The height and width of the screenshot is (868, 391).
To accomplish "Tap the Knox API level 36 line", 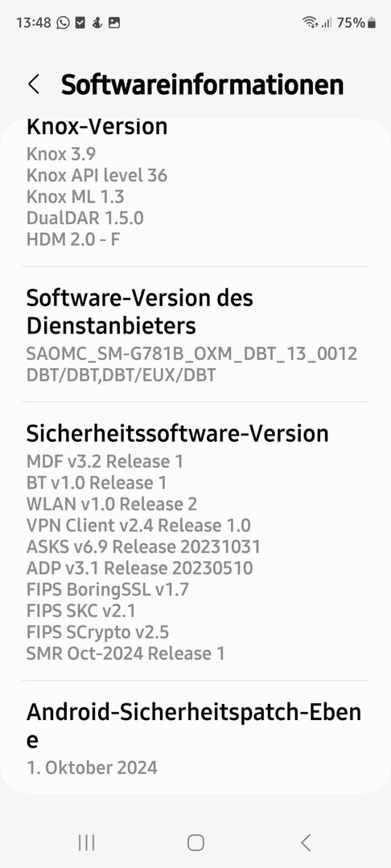I will pos(97,175).
